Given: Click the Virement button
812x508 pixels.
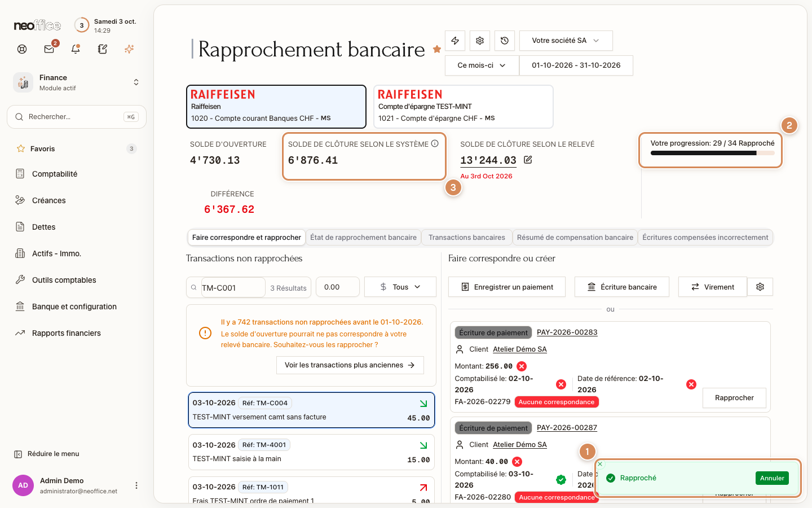Looking at the screenshot, I should [x=713, y=287].
